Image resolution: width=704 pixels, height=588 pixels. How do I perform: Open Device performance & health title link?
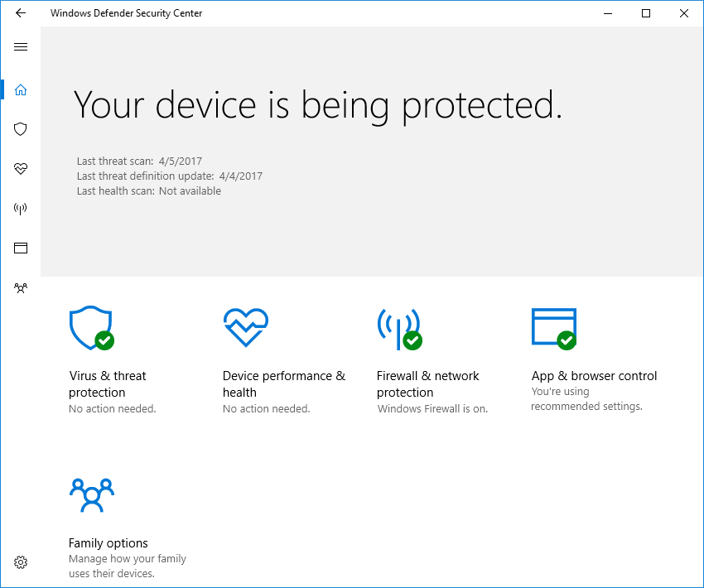coord(284,383)
